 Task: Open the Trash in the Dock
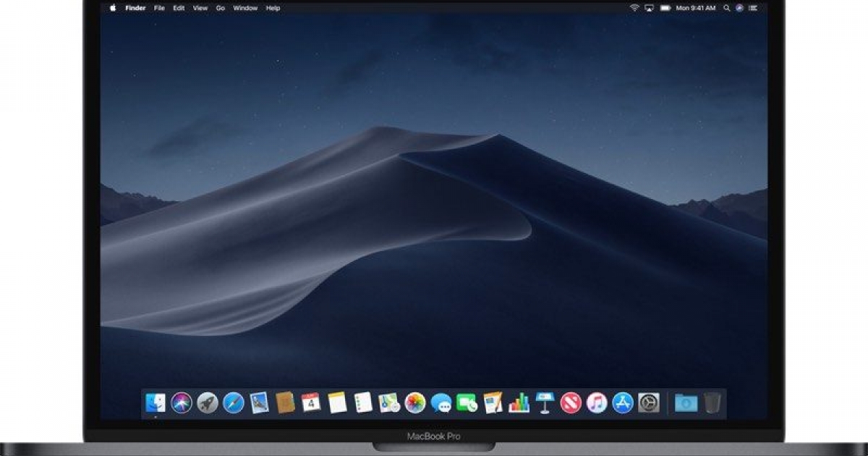[712, 402]
